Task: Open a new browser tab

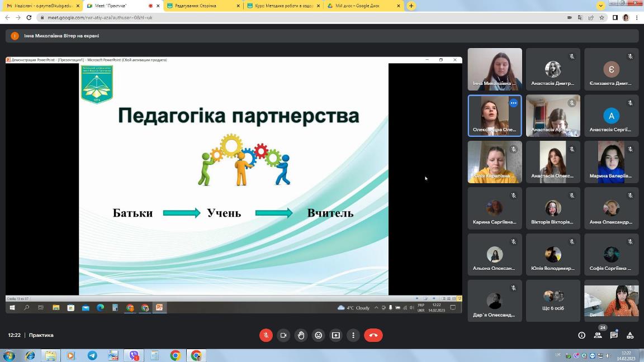Action: pos(411,6)
